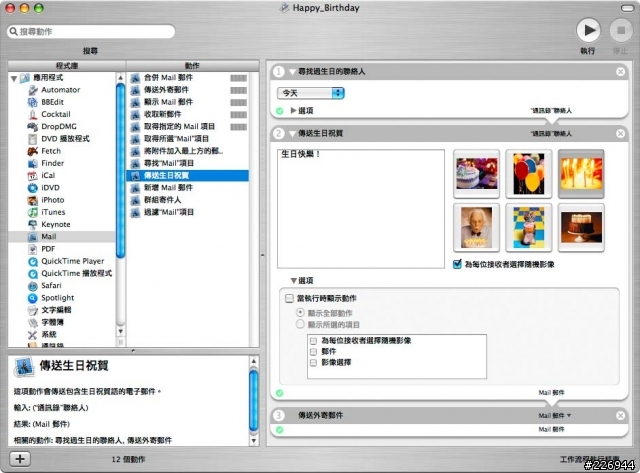Check 郵件 in options list
640x473 pixels.
[313, 351]
